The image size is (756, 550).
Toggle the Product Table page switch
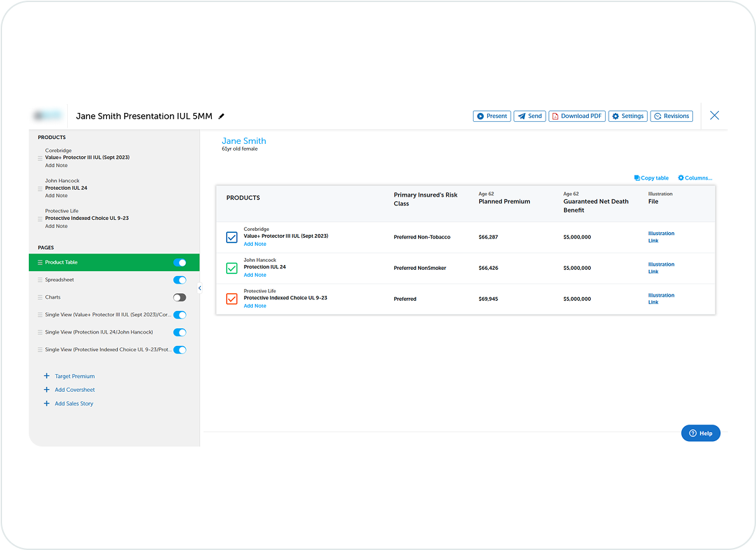click(x=180, y=262)
